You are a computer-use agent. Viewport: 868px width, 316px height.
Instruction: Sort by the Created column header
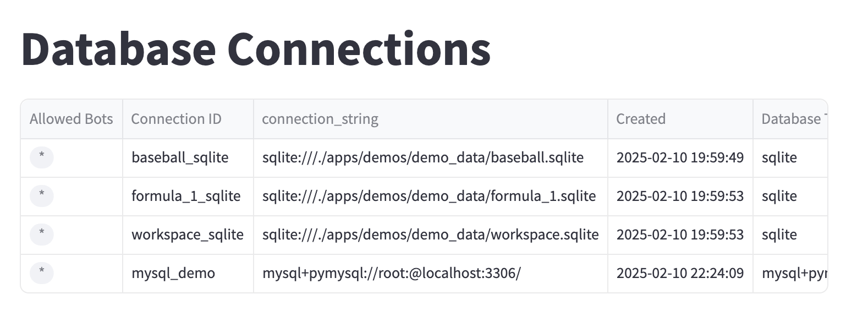click(x=680, y=119)
